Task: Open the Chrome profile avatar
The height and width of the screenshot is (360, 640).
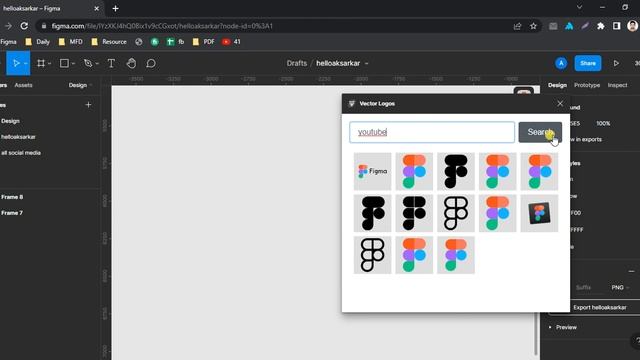Action: [x=632, y=26]
